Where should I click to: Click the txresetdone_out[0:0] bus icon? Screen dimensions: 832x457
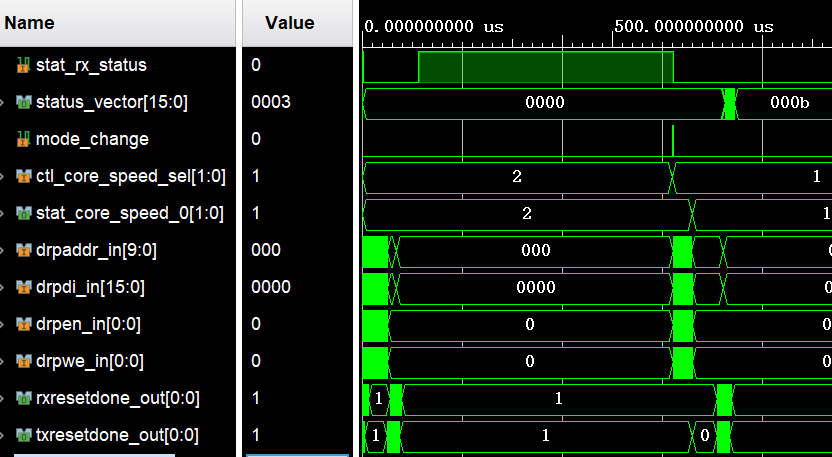tap(23, 435)
